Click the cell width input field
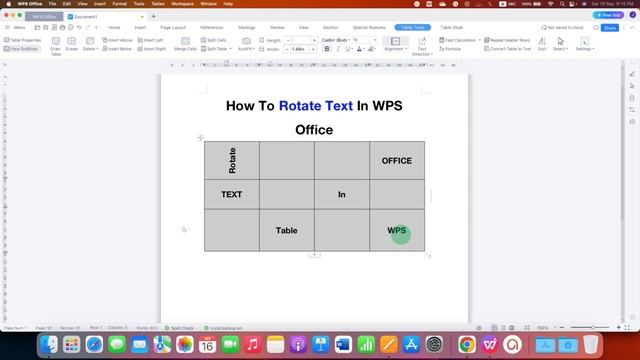The image size is (640, 360). 299,49
